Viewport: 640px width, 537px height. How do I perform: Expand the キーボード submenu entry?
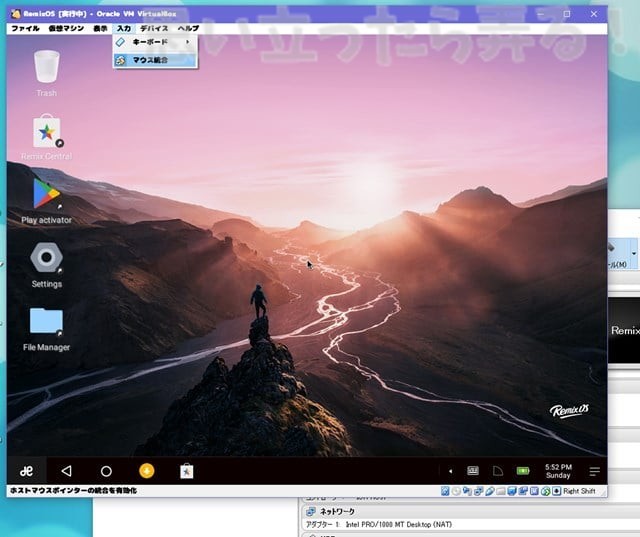tap(155, 42)
